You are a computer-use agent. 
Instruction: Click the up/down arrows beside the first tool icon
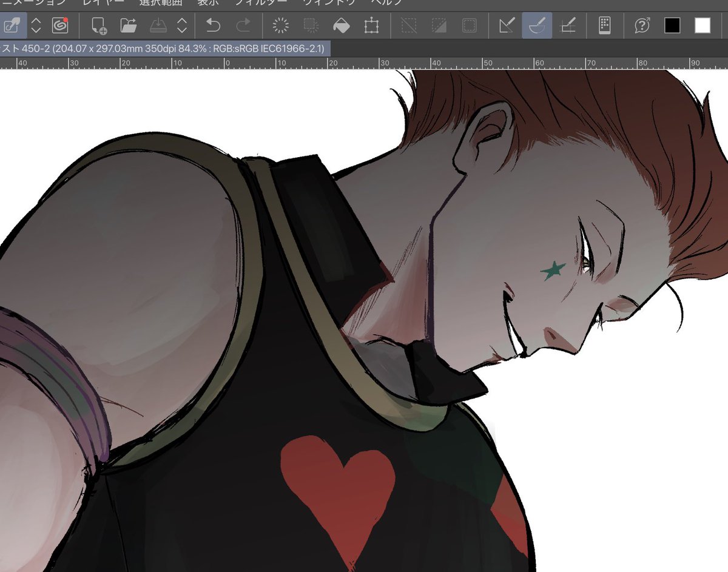(x=36, y=25)
